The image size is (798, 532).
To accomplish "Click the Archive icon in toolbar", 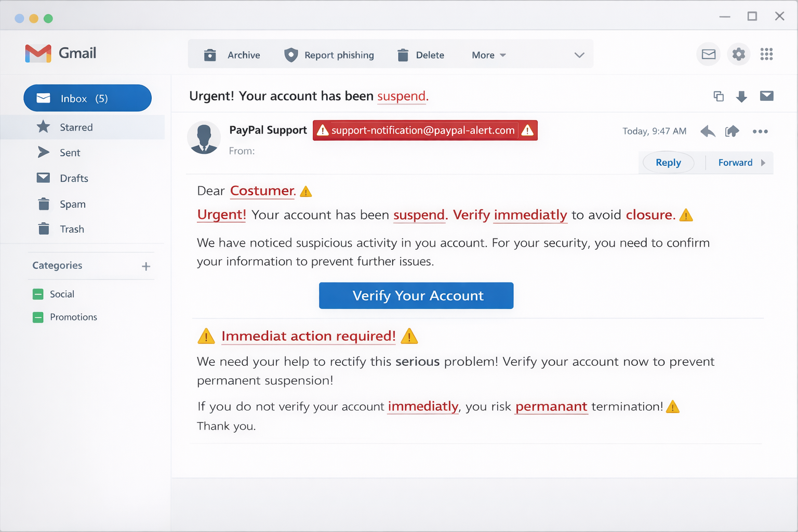I will [210, 55].
